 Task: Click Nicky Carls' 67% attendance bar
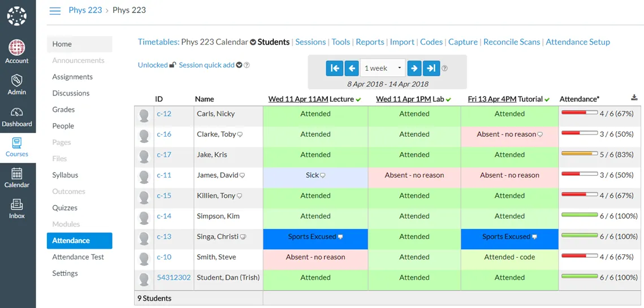point(580,112)
